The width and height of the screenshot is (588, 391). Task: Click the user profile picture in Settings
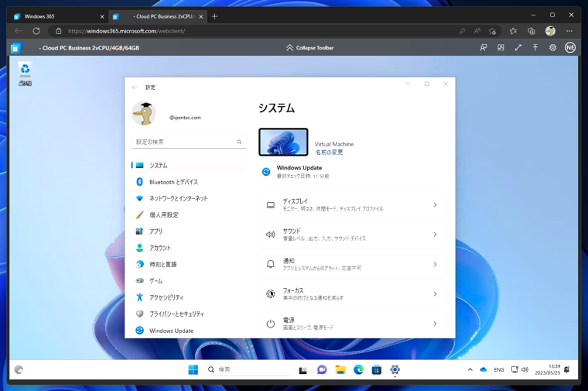144,113
